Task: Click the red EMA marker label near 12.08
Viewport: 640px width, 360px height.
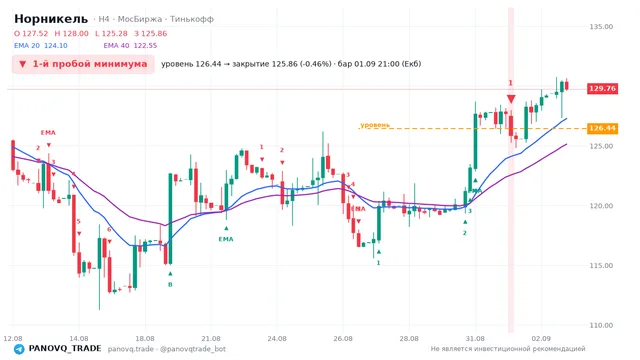Action: pos(48,133)
